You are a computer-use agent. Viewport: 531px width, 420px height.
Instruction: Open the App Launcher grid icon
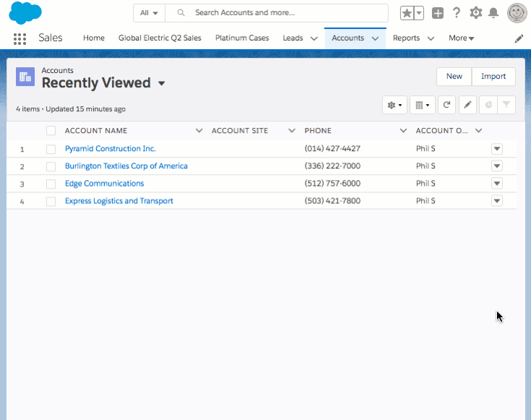click(20, 38)
